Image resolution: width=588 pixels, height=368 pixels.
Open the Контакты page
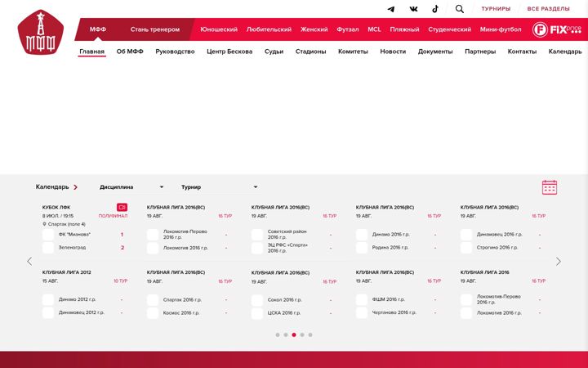[522, 52]
